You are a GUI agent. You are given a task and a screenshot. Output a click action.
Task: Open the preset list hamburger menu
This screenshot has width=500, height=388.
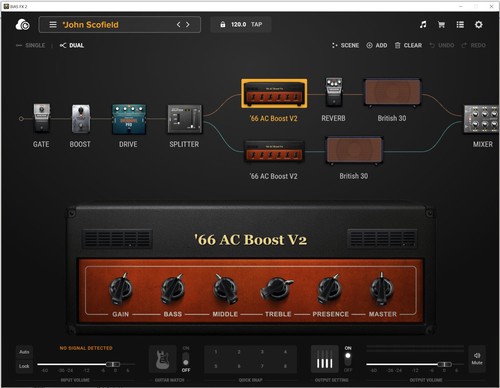[53, 25]
